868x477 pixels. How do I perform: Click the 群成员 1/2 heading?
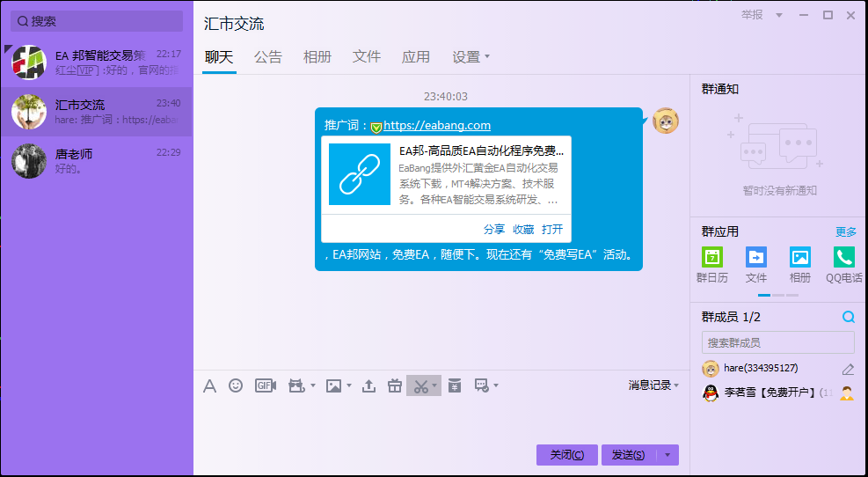731,317
